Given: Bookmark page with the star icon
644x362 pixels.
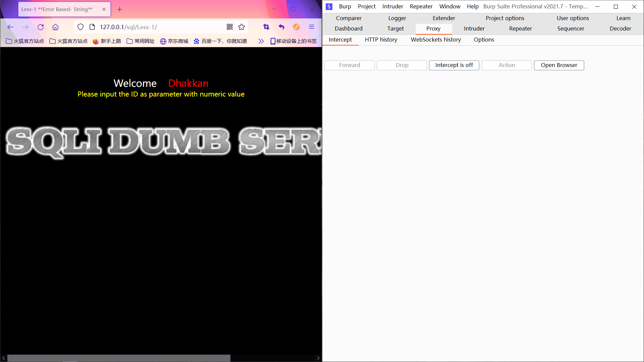Looking at the screenshot, I should click(241, 27).
